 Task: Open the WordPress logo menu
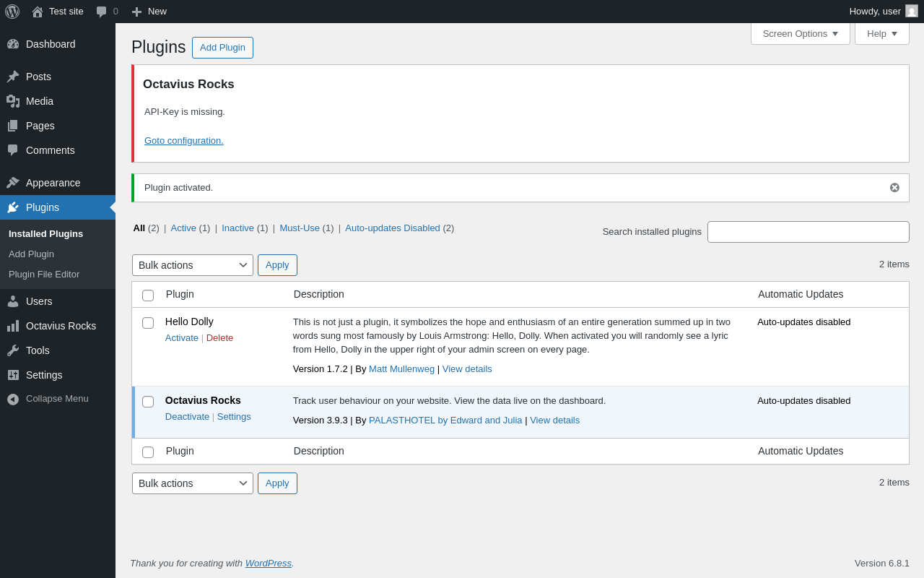click(12, 12)
